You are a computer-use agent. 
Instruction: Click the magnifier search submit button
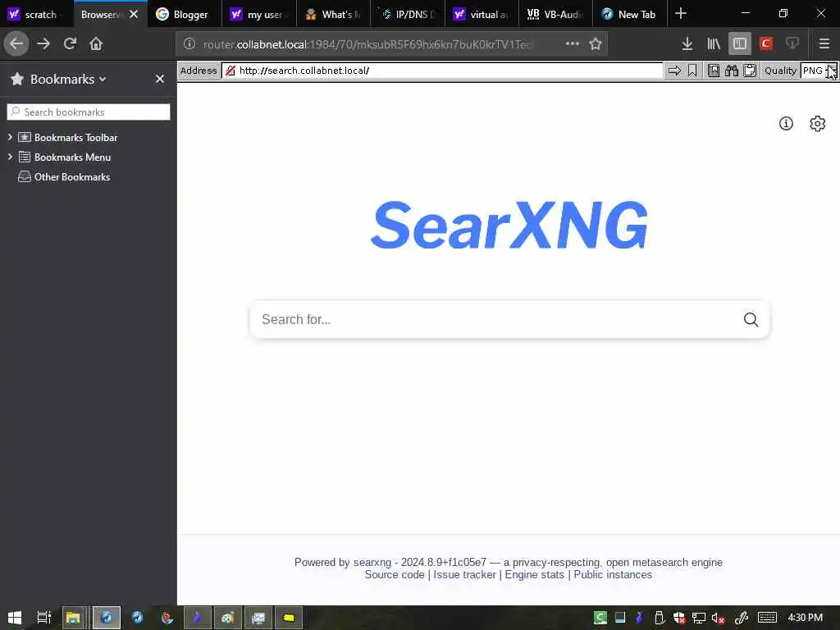point(751,319)
